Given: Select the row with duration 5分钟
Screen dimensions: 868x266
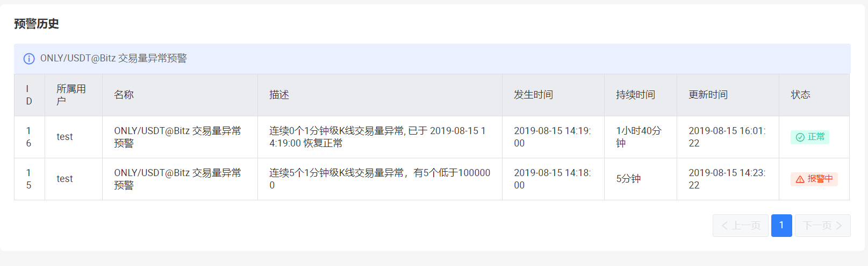Looking at the screenshot, I should (x=432, y=179).
